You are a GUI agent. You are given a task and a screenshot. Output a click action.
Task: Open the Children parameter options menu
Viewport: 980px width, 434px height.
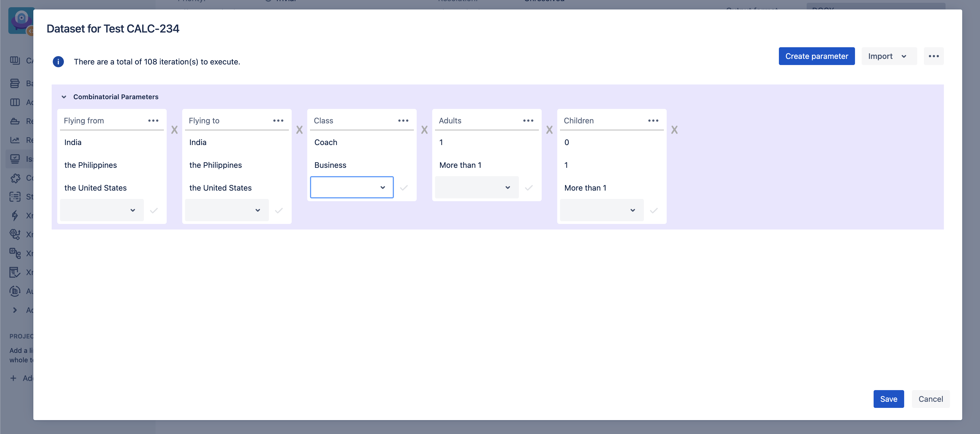tap(653, 121)
